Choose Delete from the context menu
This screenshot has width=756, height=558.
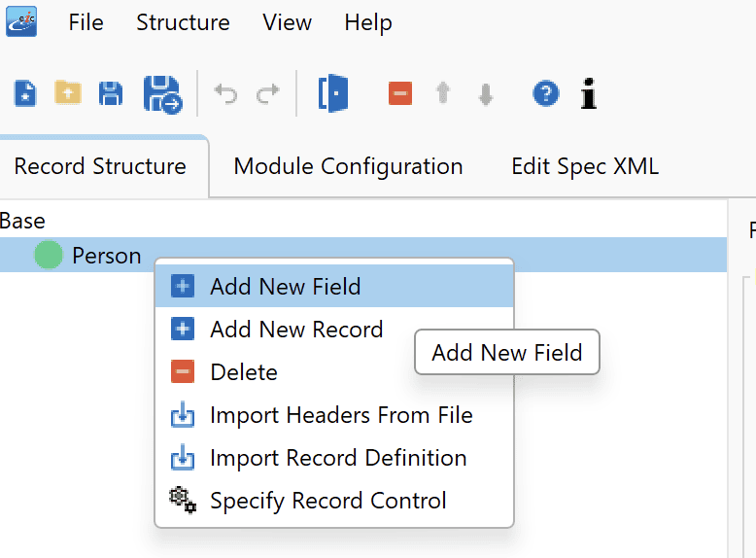coord(334,372)
